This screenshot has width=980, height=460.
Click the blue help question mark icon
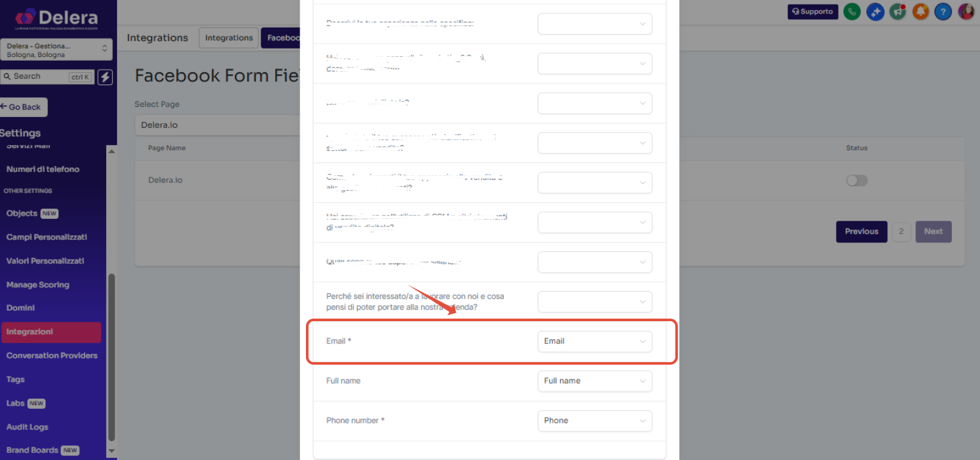click(943, 12)
